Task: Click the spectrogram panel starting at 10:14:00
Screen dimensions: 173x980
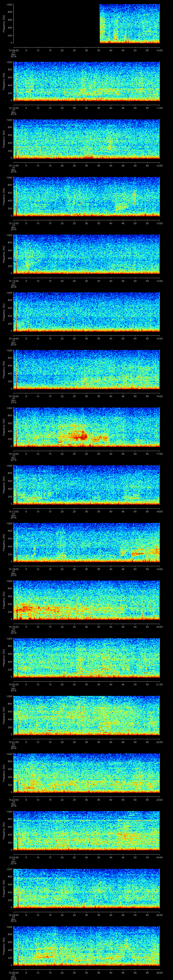Action: 87,312
